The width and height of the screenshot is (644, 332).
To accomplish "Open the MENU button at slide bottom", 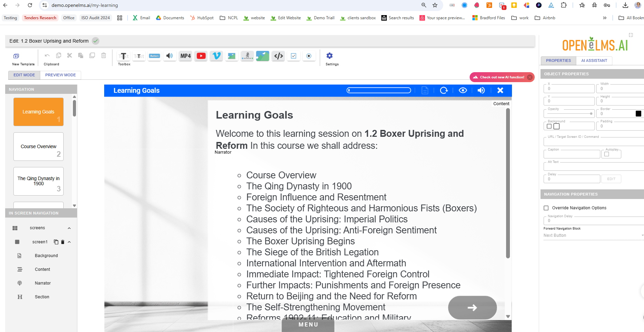I will tap(308, 324).
